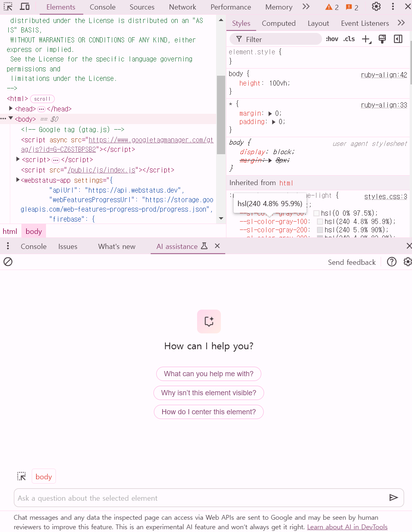Click the new style rule plus icon

point(366,39)
